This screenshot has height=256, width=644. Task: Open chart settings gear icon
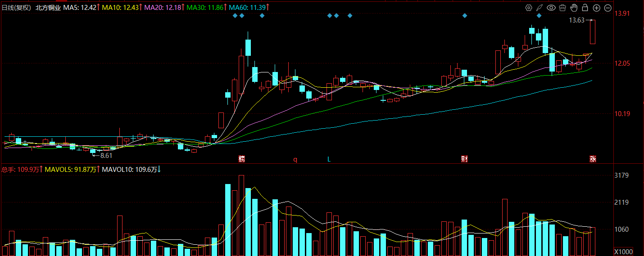pyautogui.click(x=529, y=8)
